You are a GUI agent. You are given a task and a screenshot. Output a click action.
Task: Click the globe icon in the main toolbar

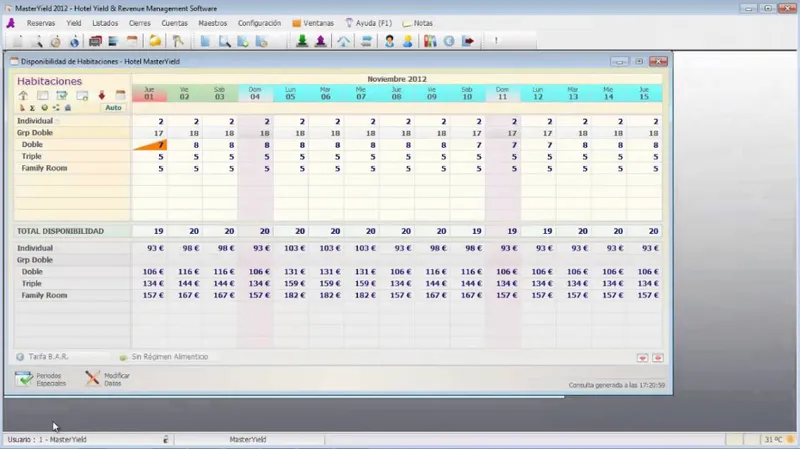click(74, 41)
